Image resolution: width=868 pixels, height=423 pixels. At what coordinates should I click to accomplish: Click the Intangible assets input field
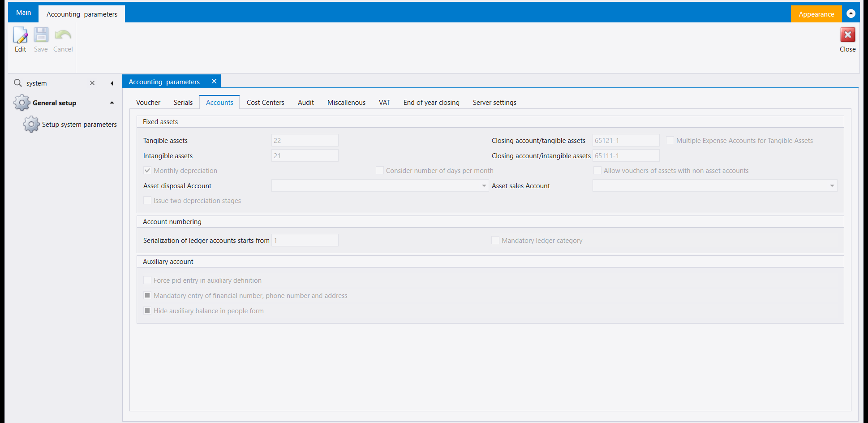(x=305, y=155)
